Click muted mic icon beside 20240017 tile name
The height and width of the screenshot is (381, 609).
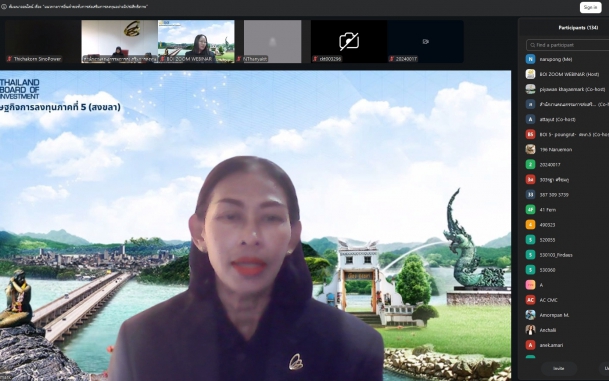pos(392,59)
